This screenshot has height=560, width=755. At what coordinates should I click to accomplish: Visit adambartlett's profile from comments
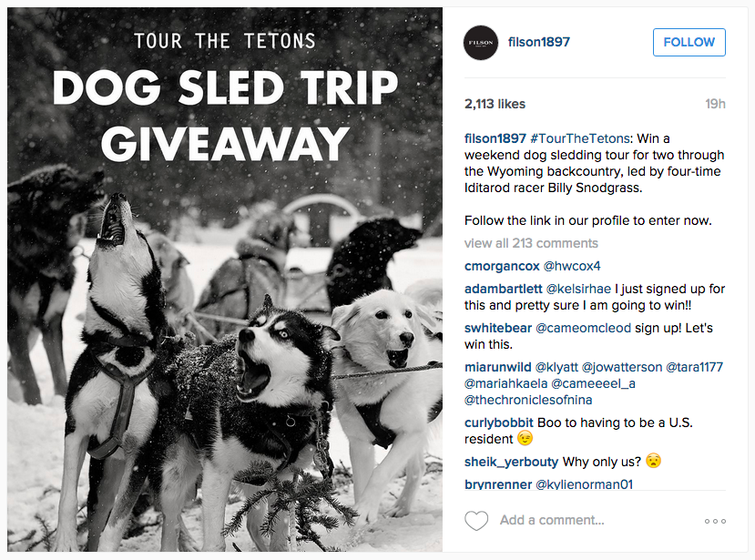(504, 289)
